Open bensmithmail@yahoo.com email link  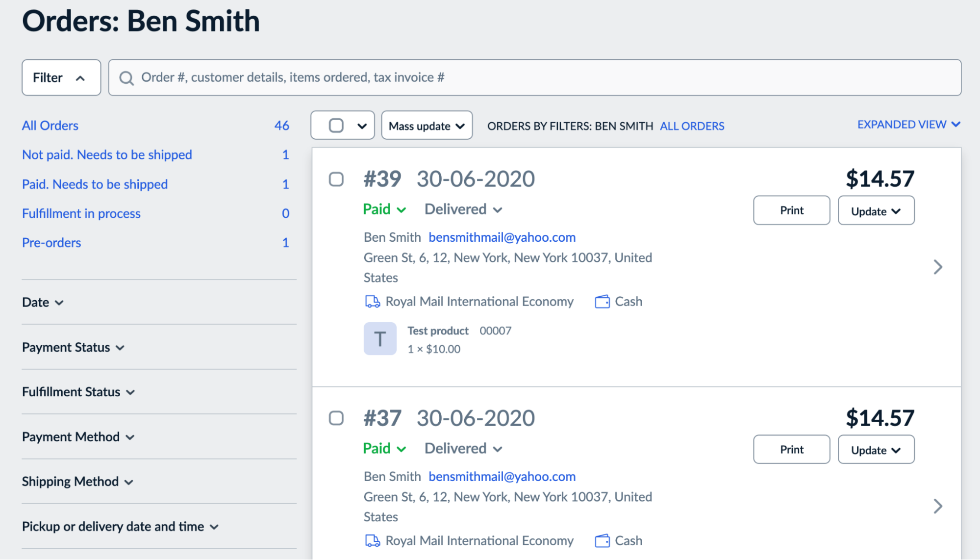pos(502,237)
